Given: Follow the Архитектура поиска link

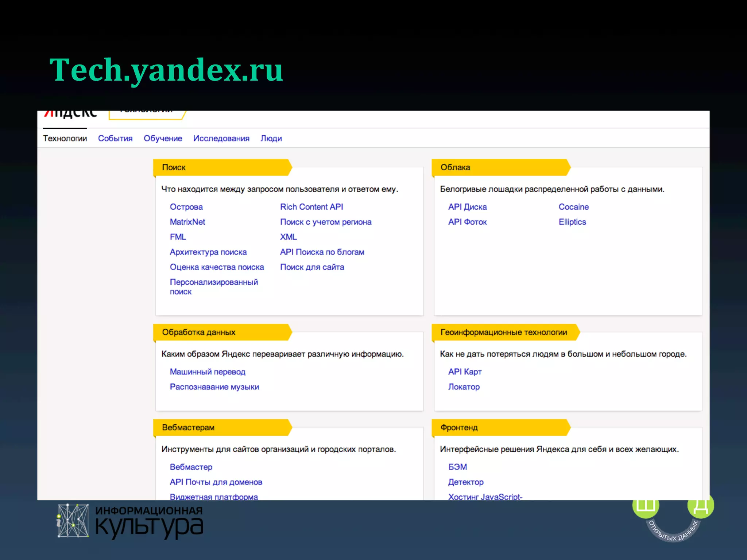Looking at the screenshot, I should click(x=208, y=252).
